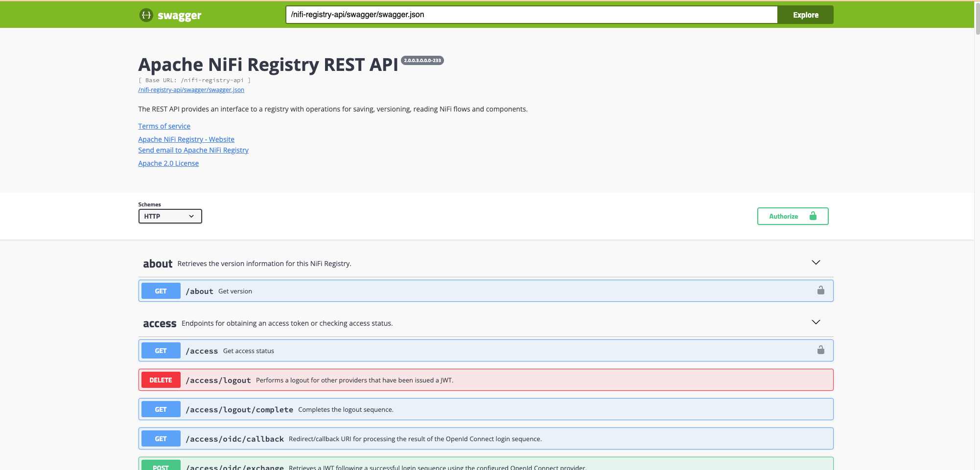
Task: Open the Apache NiFi Registry - Website link
Action: 186,139
